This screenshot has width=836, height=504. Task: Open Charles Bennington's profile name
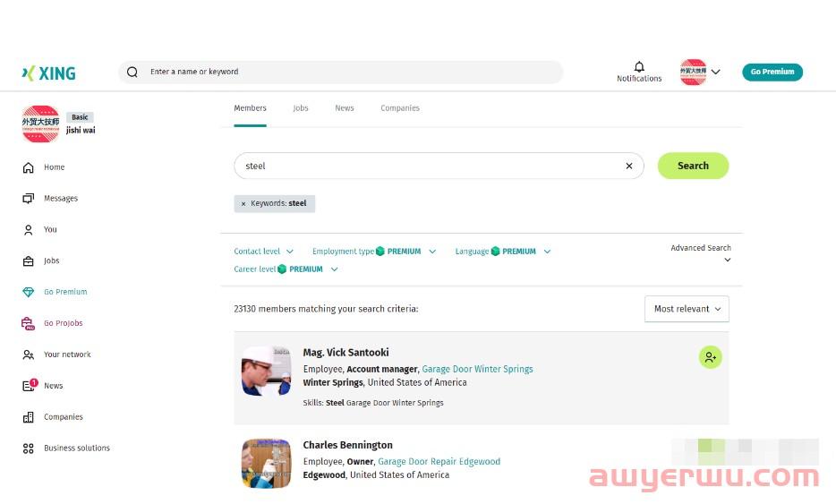coord(347,445)
